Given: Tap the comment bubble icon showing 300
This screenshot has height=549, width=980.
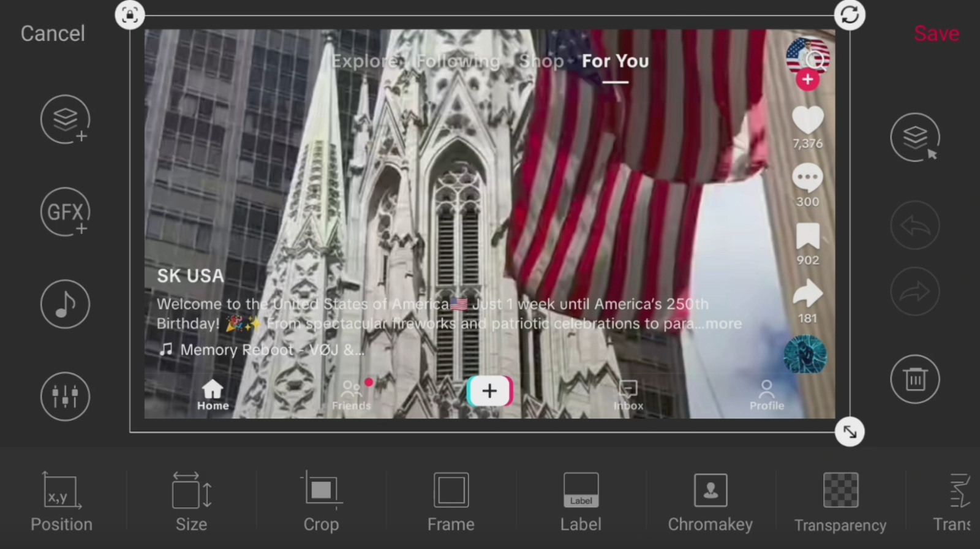Looking at the screenshot, I should [808, 178].
